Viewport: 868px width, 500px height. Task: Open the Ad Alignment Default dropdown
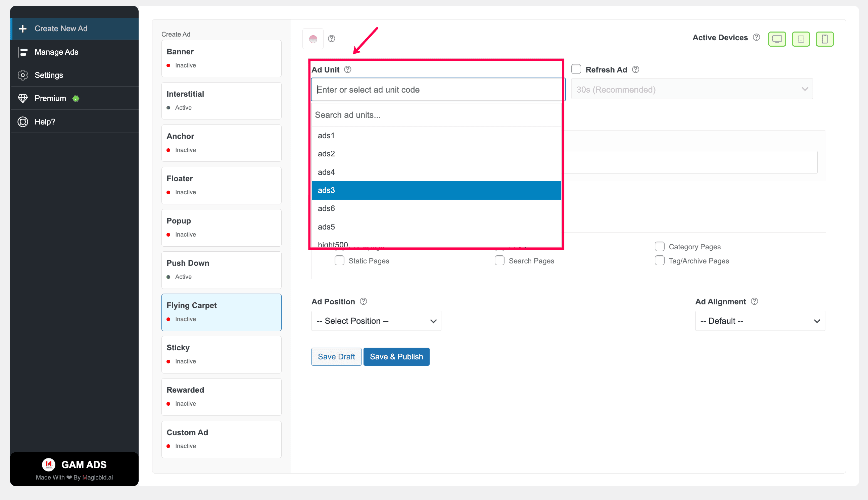(760, 321)
